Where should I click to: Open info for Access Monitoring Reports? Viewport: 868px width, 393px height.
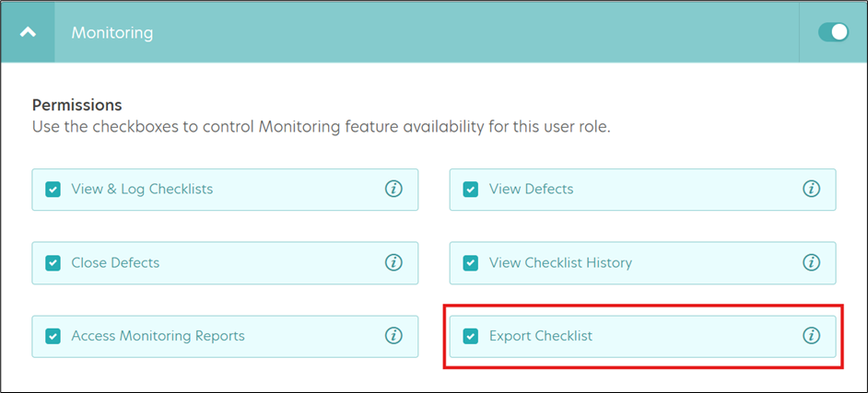393,336
